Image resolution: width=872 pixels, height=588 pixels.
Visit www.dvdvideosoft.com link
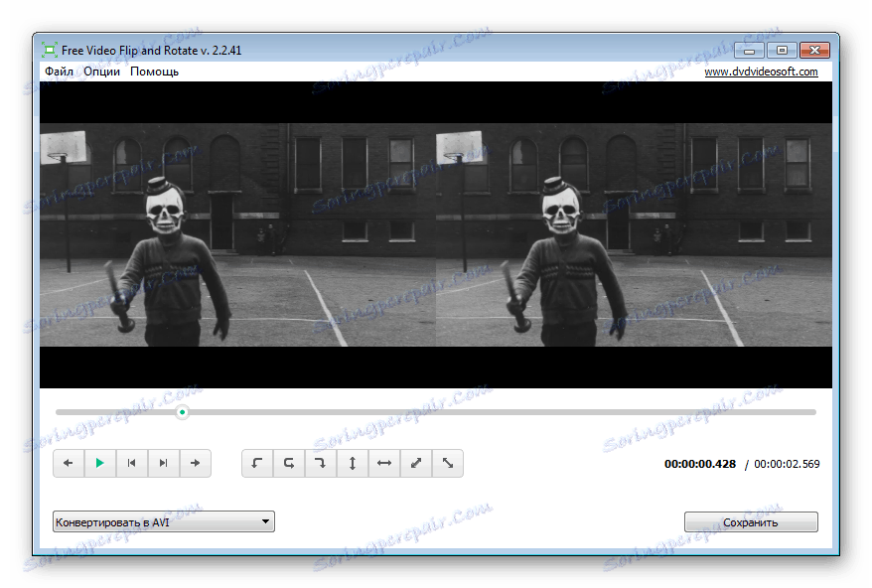tap(762, 72)
